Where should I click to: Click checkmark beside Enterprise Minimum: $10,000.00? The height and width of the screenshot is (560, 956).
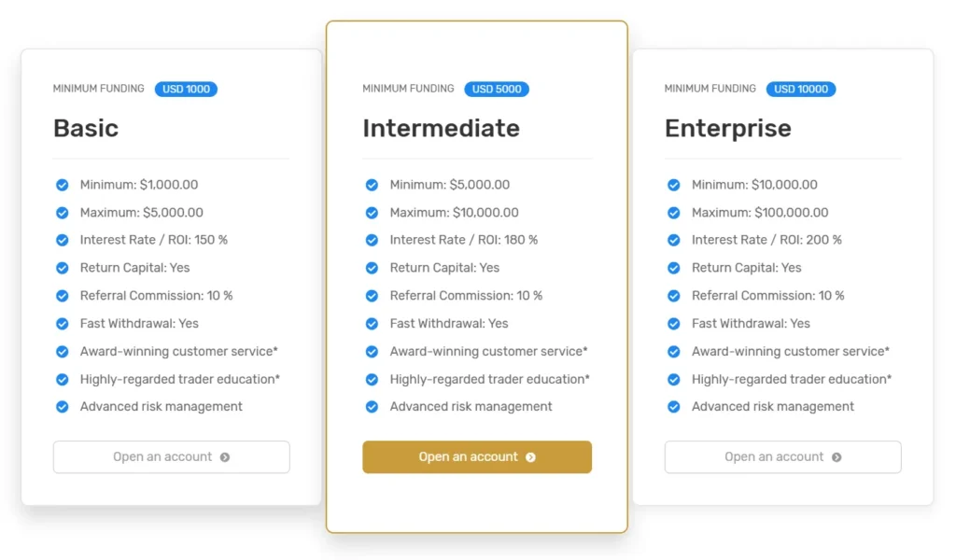[x=673, y=185]
